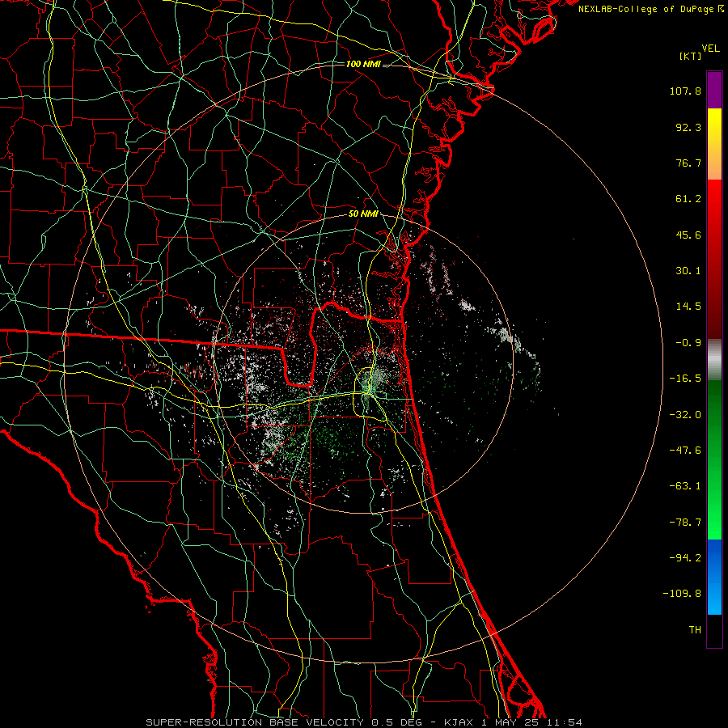Click the -47.6 velocity scale value
The height and width of the screenshot is (728, 728).
(x=685, y=451)
